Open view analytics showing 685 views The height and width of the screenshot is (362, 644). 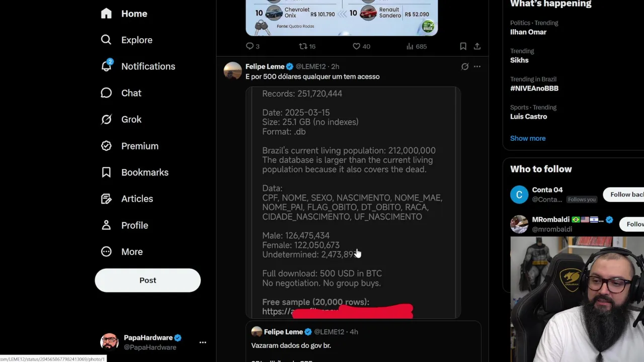pyautogui.click(x=410, y=46)
